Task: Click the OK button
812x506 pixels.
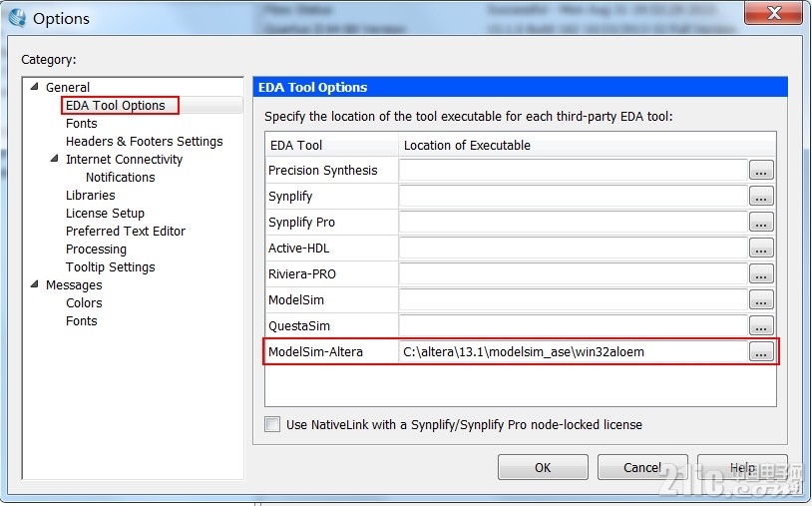Action: coord(543,467)
